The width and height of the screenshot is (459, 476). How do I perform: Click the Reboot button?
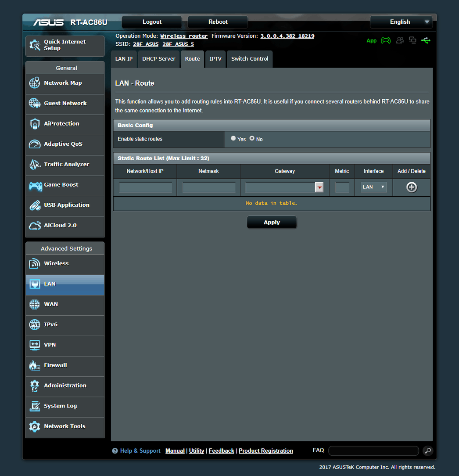click(x=218, y=22)
